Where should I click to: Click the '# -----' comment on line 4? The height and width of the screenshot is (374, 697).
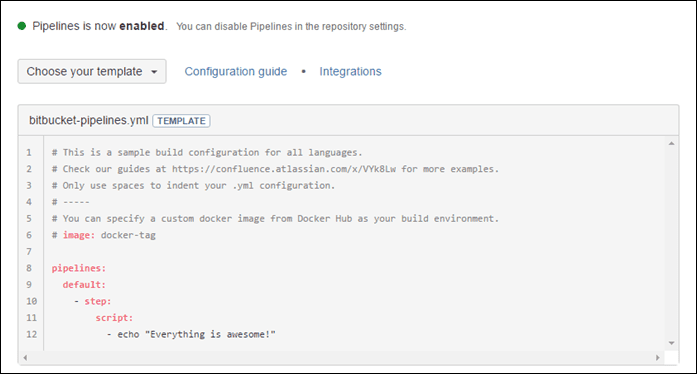[71, 202]
